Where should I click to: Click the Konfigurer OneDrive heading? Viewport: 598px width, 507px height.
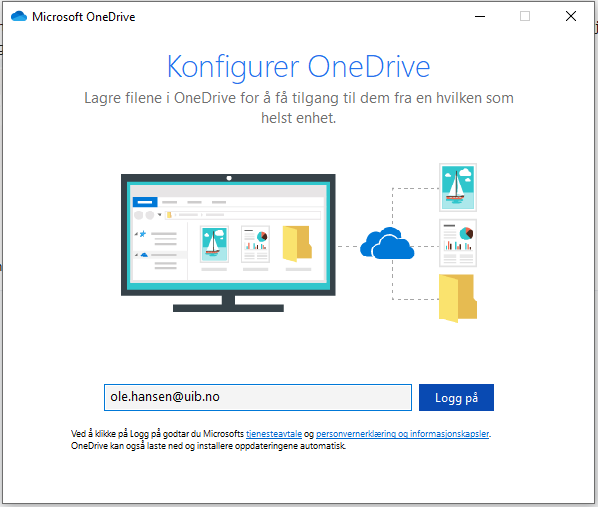[x=299, y=67]
